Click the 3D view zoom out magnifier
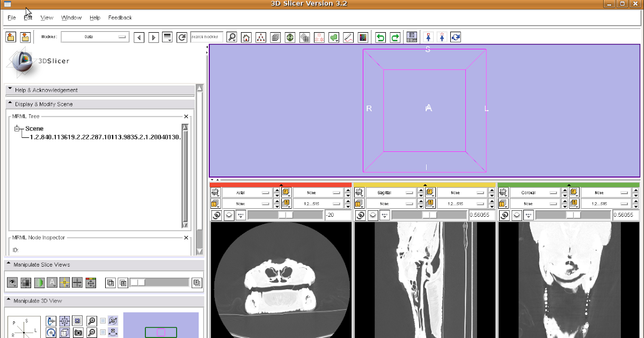The width and height of the screenshot is (644, 338). pyautogui.click(x=92, y=333)
